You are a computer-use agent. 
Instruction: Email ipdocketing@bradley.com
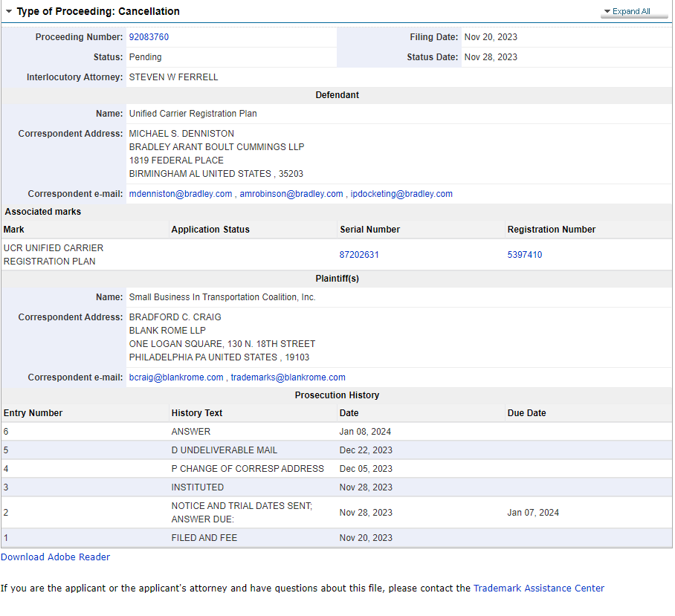click(x=401, y=194)
